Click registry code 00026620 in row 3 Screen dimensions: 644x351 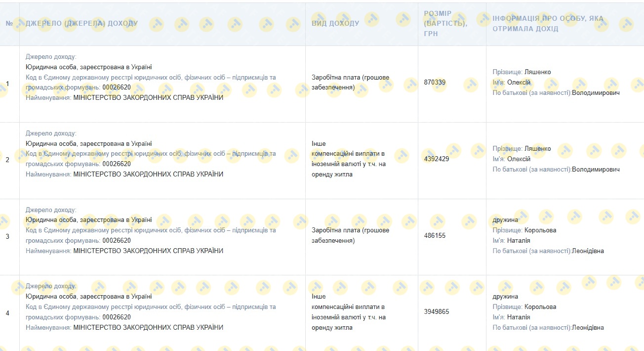point(117,241)
